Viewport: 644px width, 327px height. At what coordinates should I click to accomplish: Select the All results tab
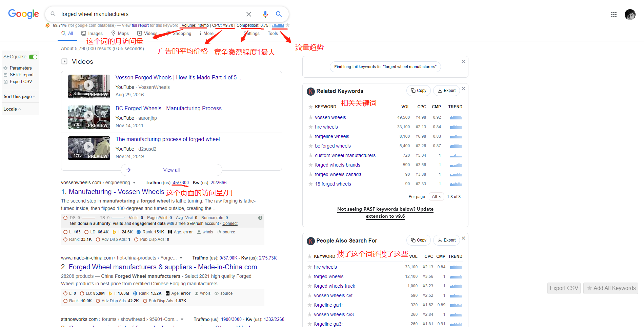pyautogui.click(x=67, y=34)
